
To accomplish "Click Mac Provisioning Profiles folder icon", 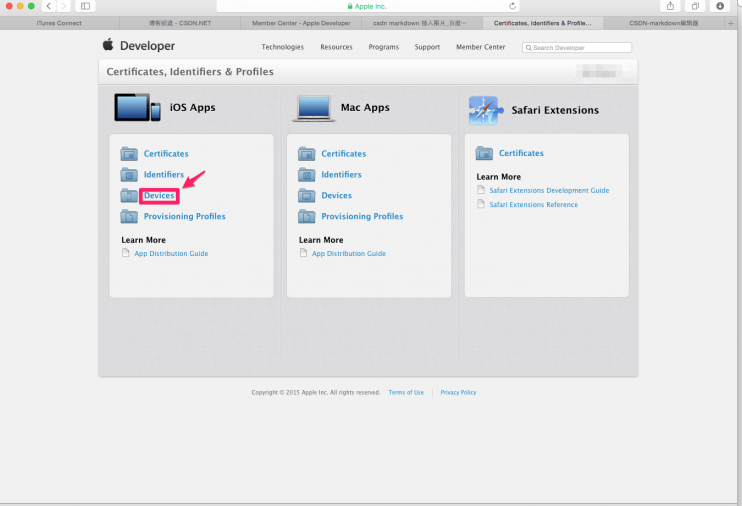I will [306, 216].
